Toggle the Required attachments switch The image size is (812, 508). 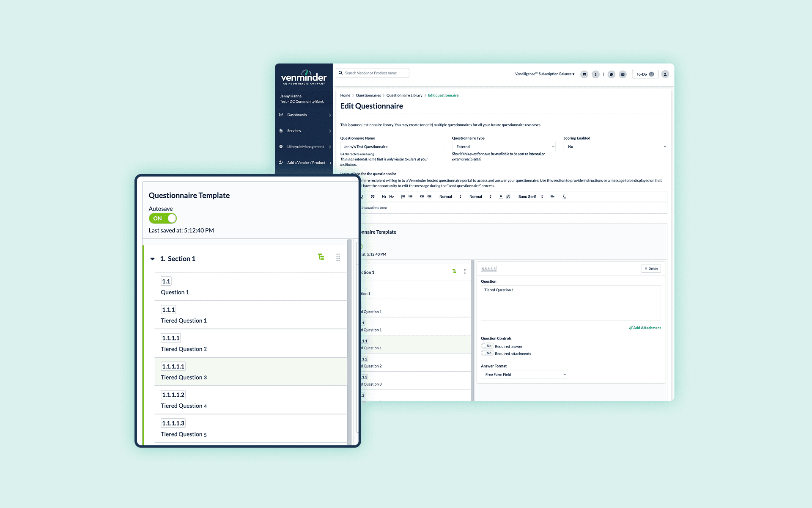click(487, 353)
